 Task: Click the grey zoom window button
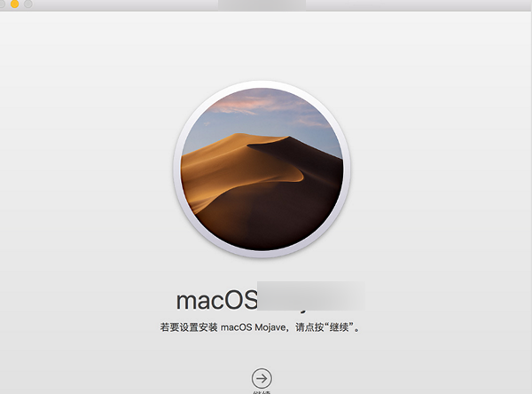pos(28,4)
